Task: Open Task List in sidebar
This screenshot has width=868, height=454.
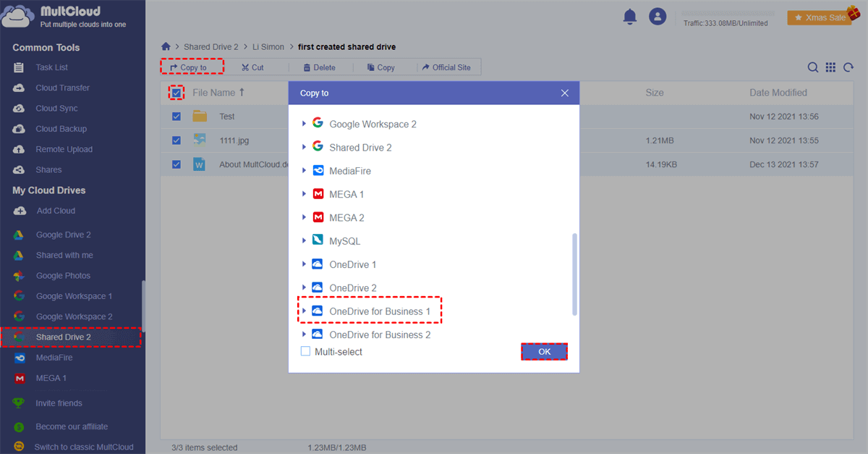Action: click(x=51, y=67)
